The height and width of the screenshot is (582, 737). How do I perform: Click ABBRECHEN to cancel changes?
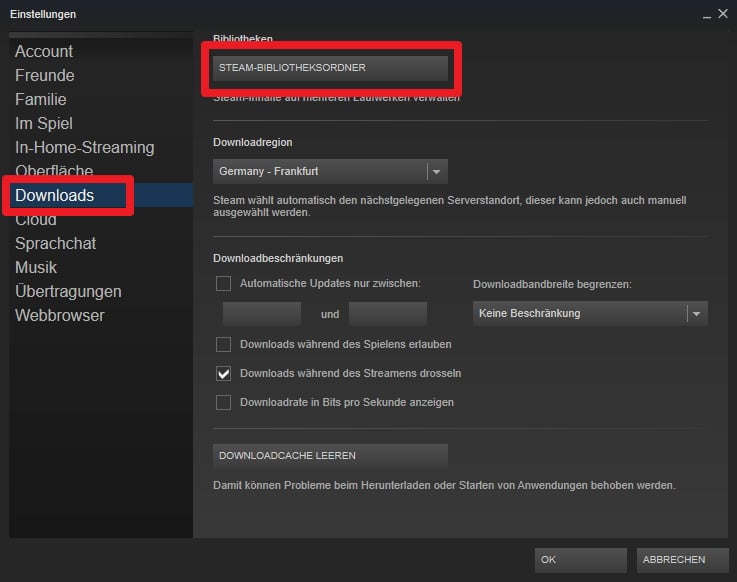682,560
